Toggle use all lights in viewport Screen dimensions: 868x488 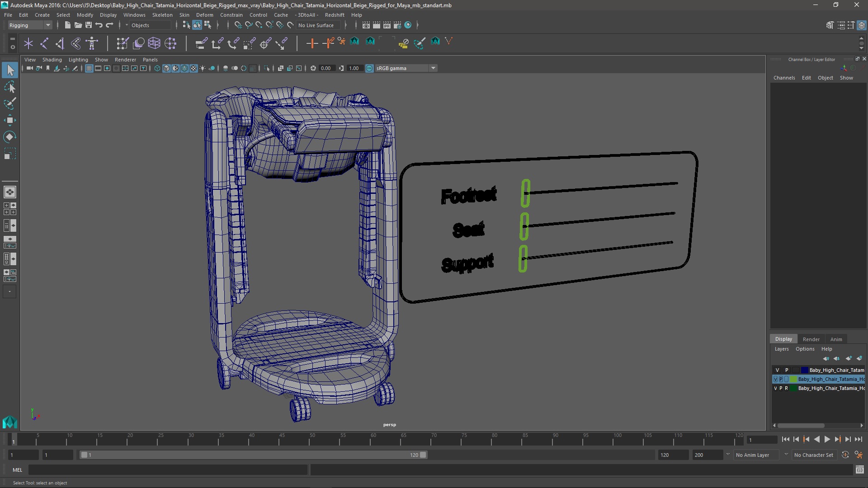pos(203,68)
